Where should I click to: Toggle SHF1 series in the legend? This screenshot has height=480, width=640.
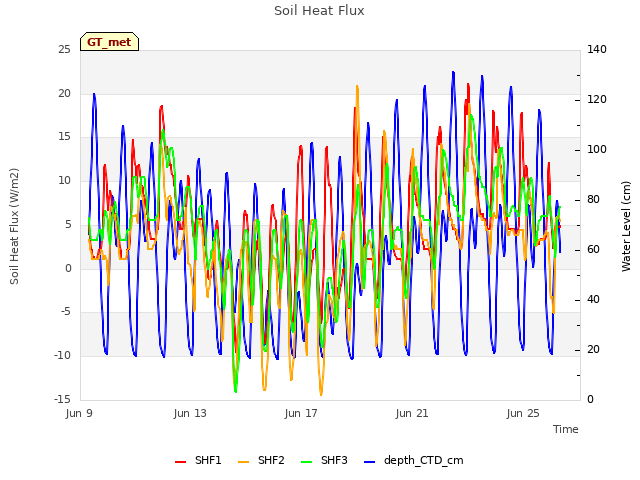(198, 460)
